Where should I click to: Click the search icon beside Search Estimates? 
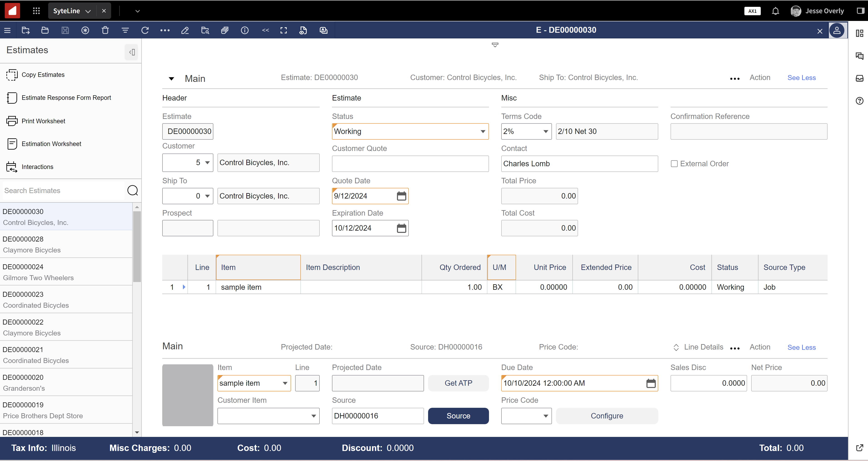coord(132,191)
